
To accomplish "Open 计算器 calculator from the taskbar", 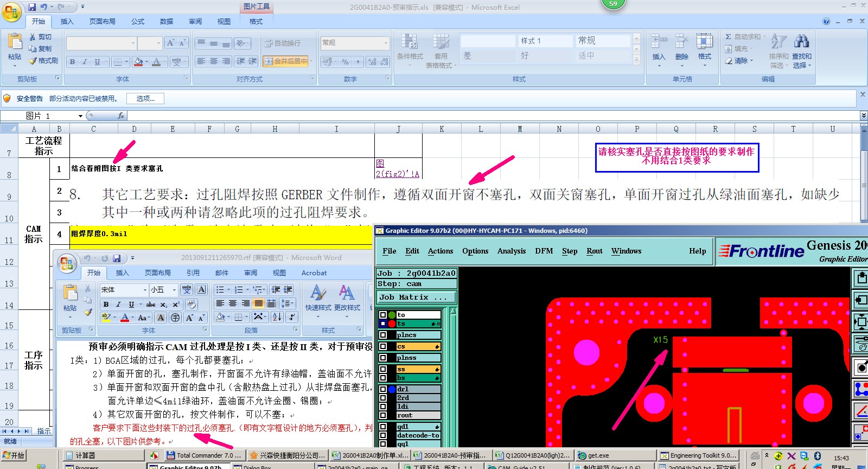I will point(103,455).
